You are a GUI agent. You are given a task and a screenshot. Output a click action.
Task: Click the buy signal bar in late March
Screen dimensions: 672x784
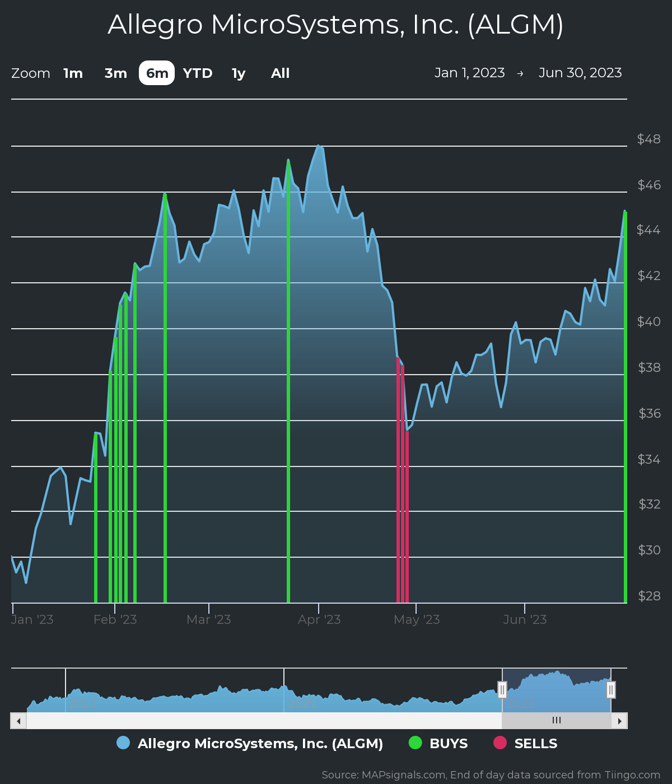288,382
